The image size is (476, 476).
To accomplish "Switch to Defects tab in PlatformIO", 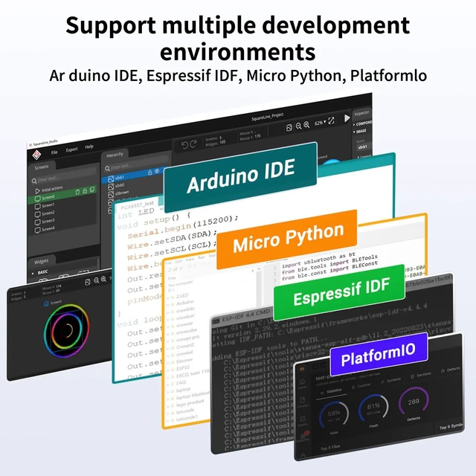I will point(451,370).
